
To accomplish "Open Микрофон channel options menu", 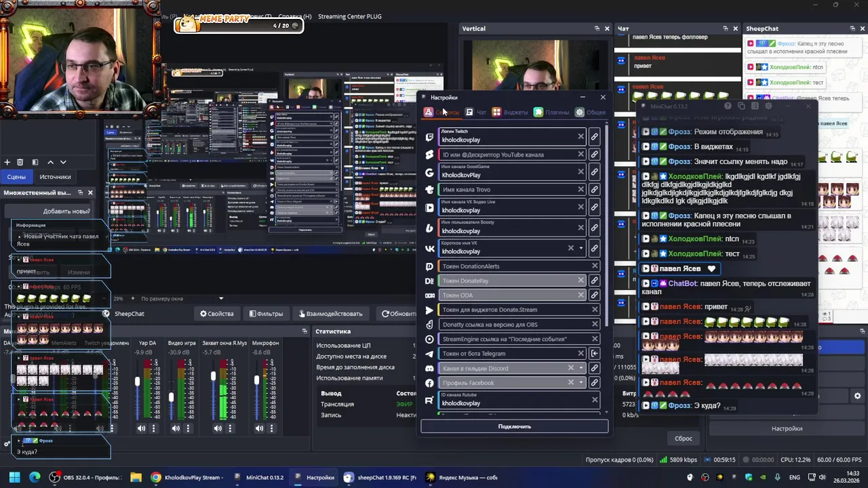I will pos(271,428).
